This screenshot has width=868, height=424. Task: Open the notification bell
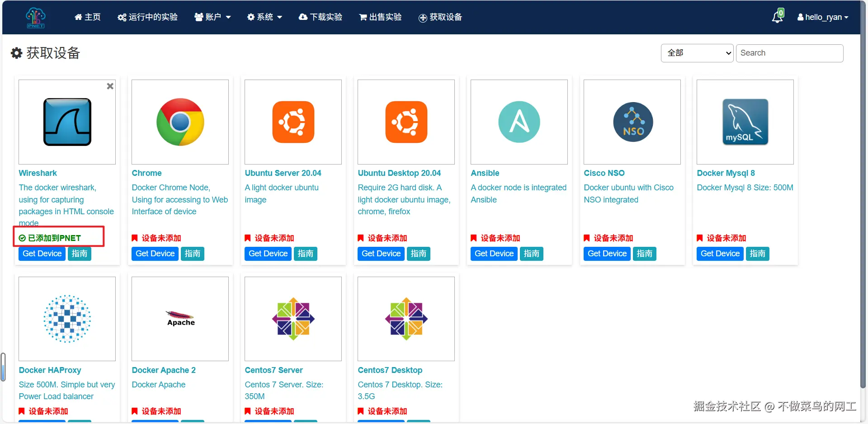778,17
